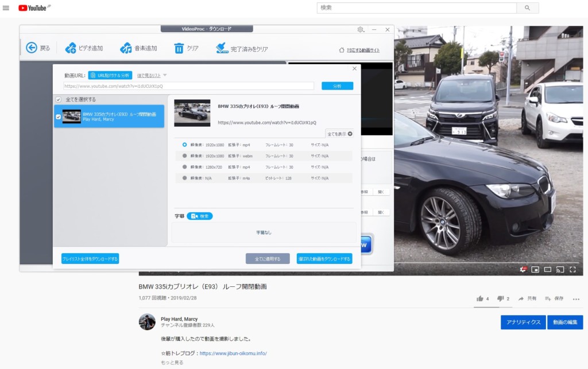Click the YouTube search input box
588x369 pixels.
click(x=417, y=8)
